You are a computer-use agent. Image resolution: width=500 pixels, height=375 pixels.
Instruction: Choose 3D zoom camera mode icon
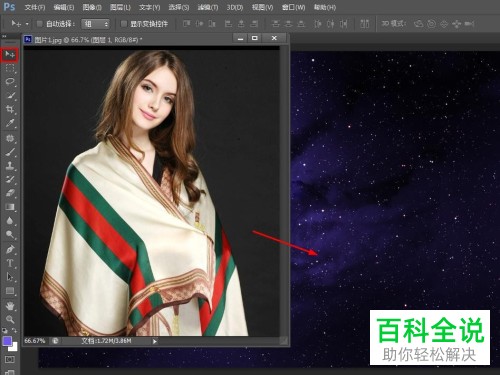[x=469, y=24]
